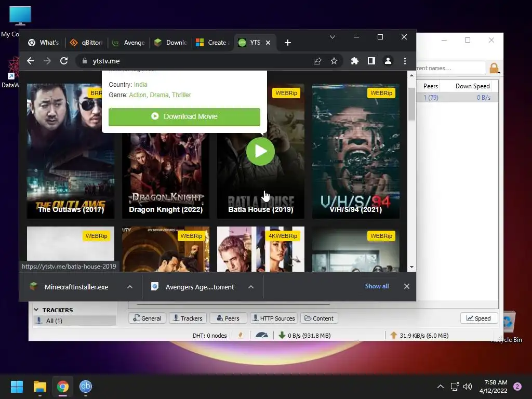Follow the India country link
532x399 pixels.
[x=140, y=85]
